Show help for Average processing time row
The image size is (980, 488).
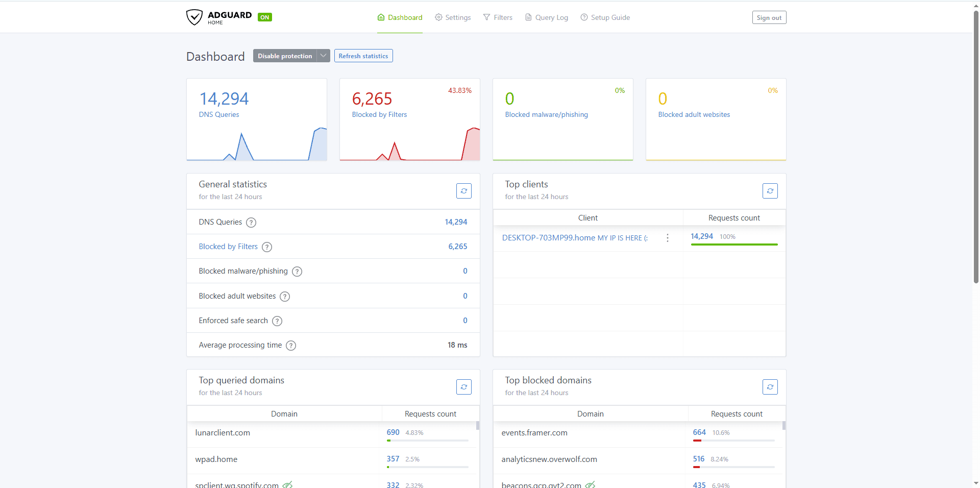tap(291, 346)
